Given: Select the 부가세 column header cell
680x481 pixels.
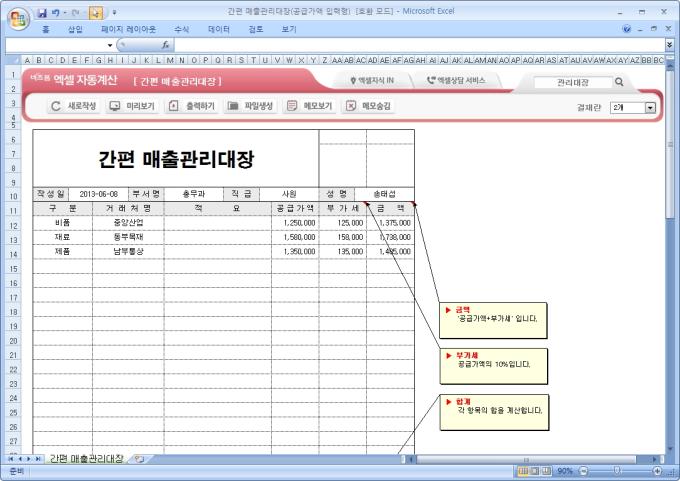Looking at the screenshot, I should pyautogui.click(x=343, y=208).
